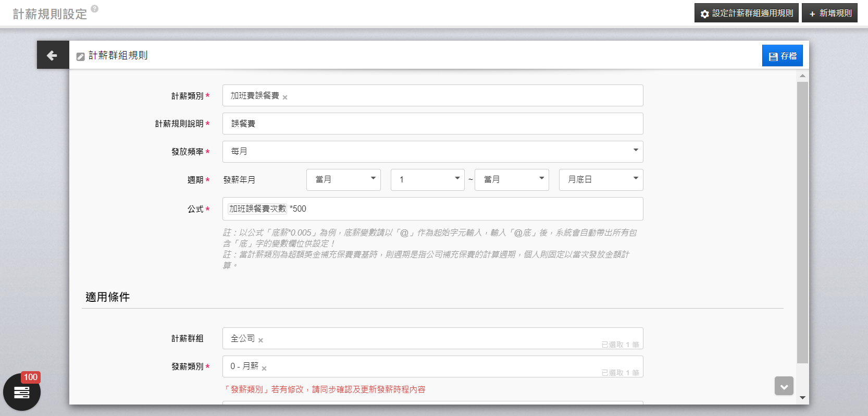Open the second 當月 period dropdown

[x=511, y=180]
